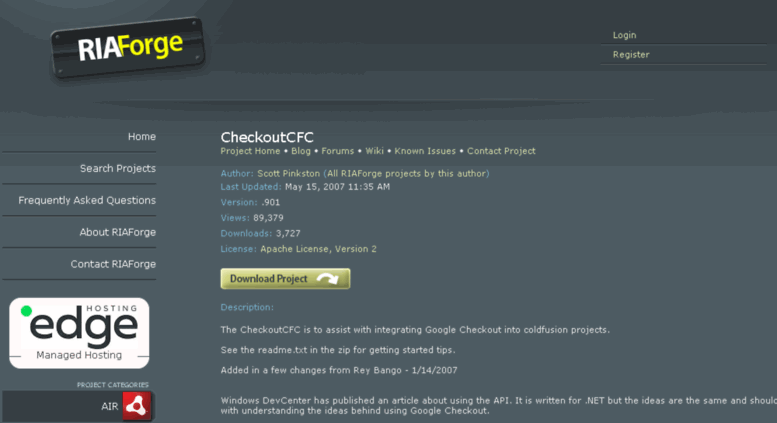Select About RIAForge sidebar item
The width and height of the screenshot is (777, 423).
point(118,232)
